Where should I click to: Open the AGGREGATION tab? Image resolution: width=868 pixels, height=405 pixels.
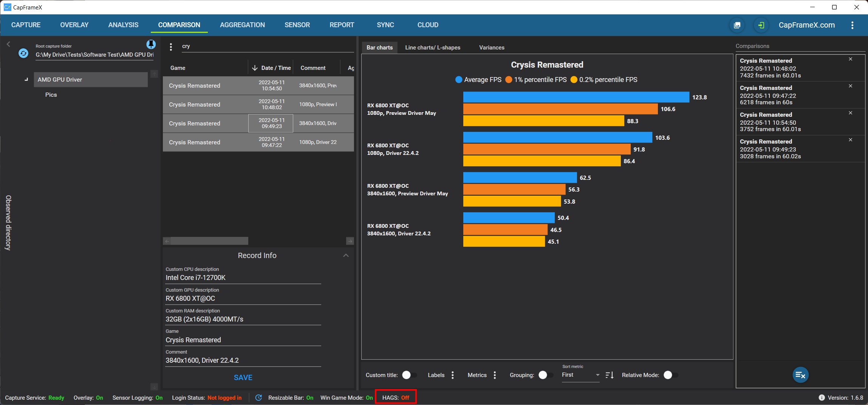pyautogui.click(x=243, y=25)
